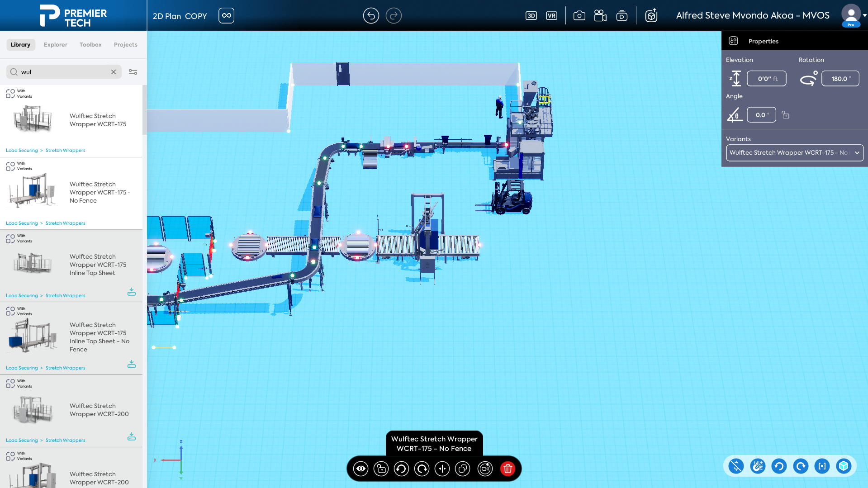Toggle the angle lock icon
Image resolution: width=868 pixels, height=488 pixels.
(786, 115)
